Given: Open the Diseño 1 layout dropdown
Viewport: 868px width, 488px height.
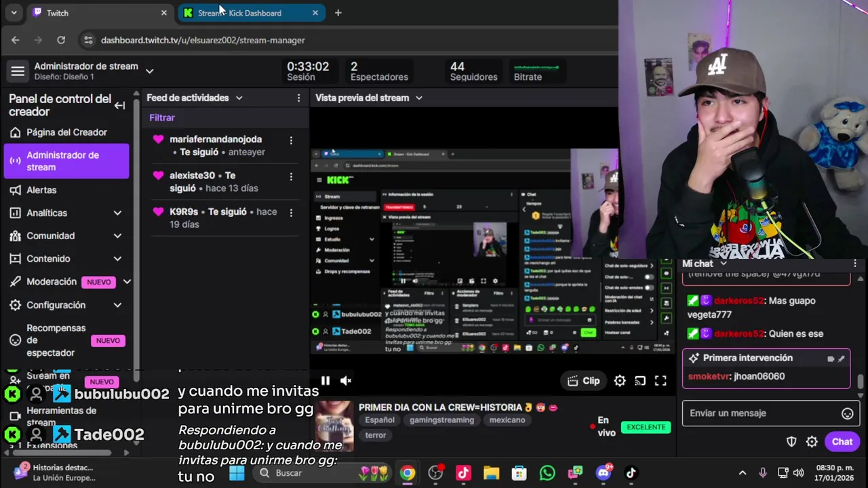Looking at the screenshot, I should point(149,71).
